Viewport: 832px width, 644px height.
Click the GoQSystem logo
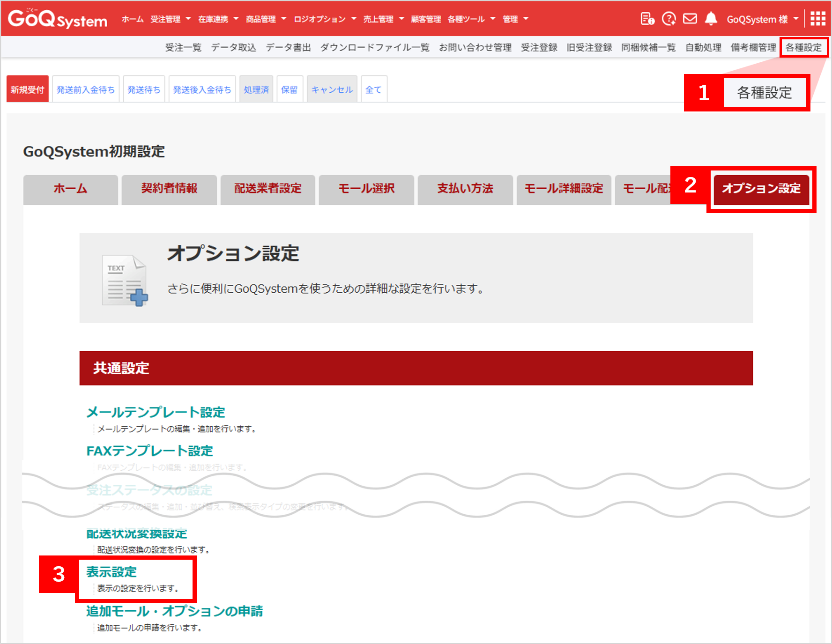57,19
